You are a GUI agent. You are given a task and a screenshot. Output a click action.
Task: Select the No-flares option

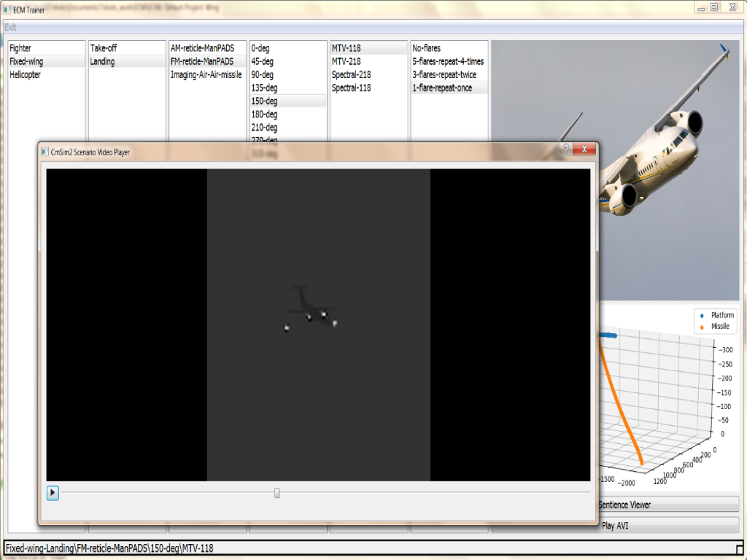point(427,49)
